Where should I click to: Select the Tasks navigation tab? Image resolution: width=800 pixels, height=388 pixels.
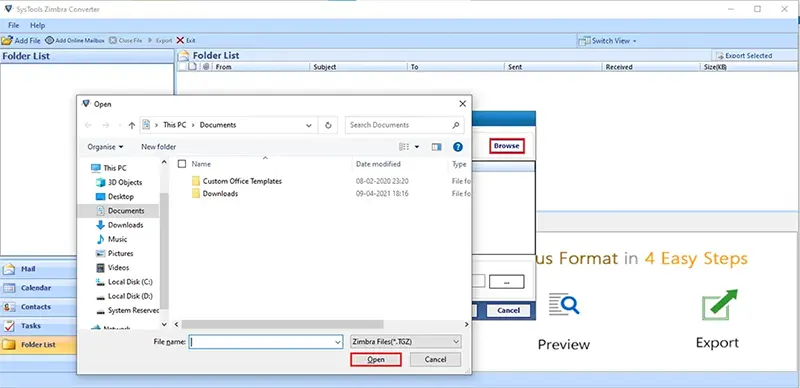click(38, 326)
